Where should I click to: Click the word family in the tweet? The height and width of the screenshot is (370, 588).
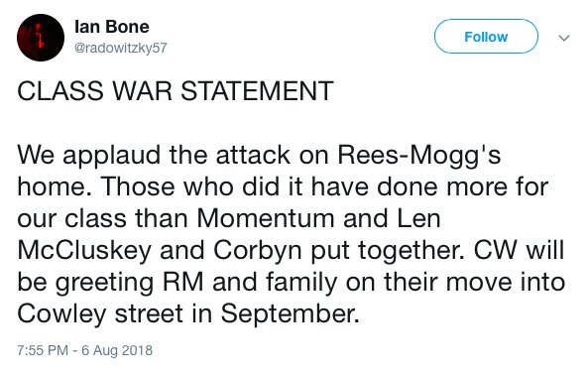(301, 283)
